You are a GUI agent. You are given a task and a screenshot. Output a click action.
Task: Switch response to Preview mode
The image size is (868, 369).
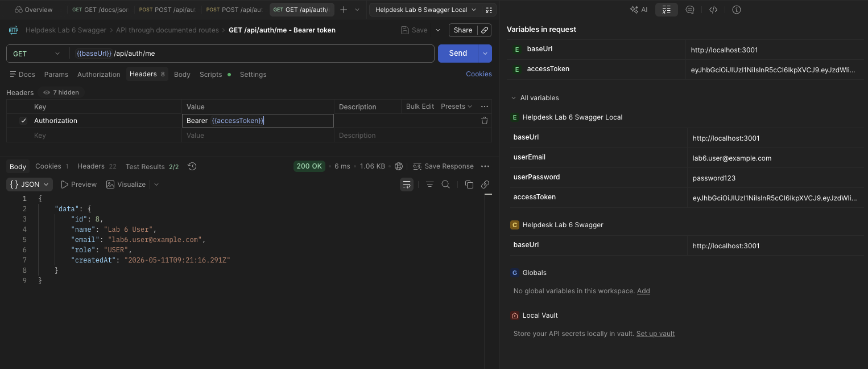[78, 184]
